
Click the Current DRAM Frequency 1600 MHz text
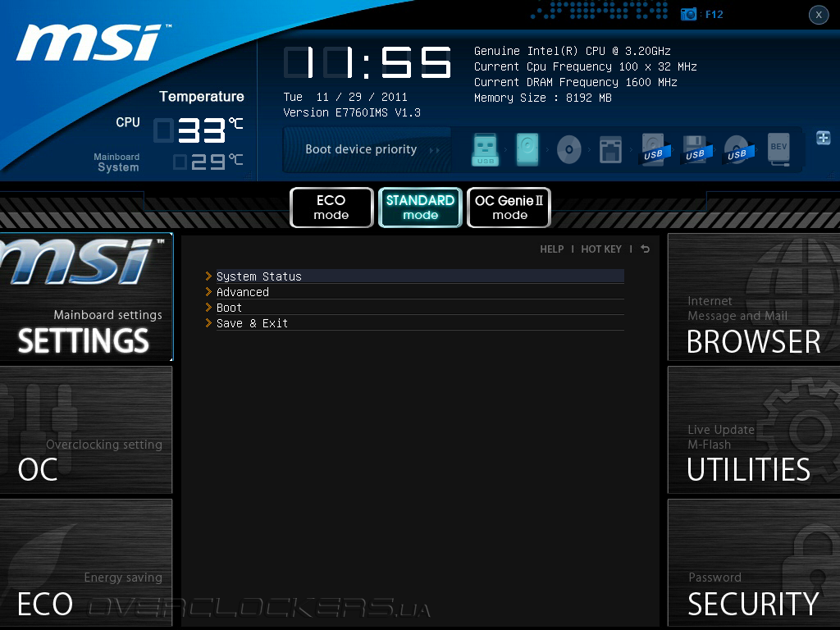point(576,82)
